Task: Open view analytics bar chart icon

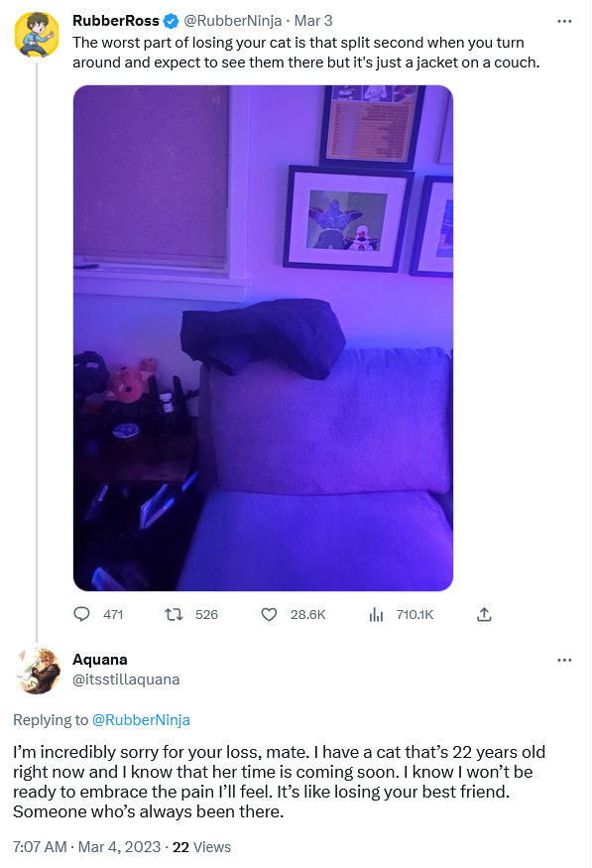Action: [x=376, y=614]
